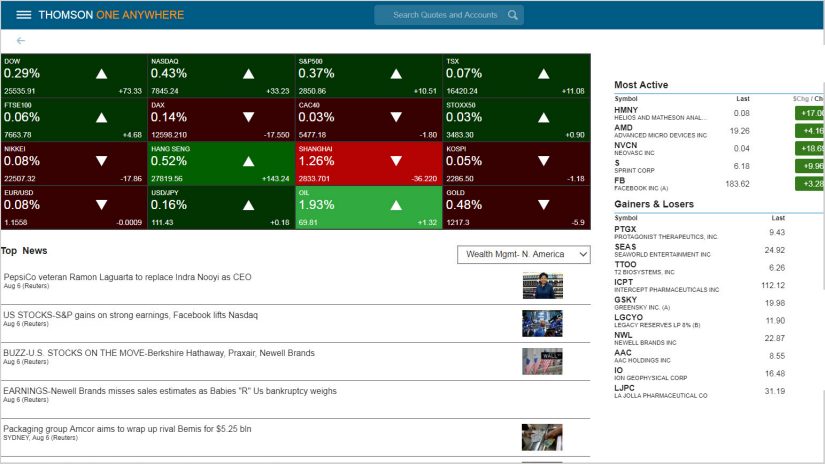
Task: Select NVCN Neovasc Inc row
Action: pos(719,148)
